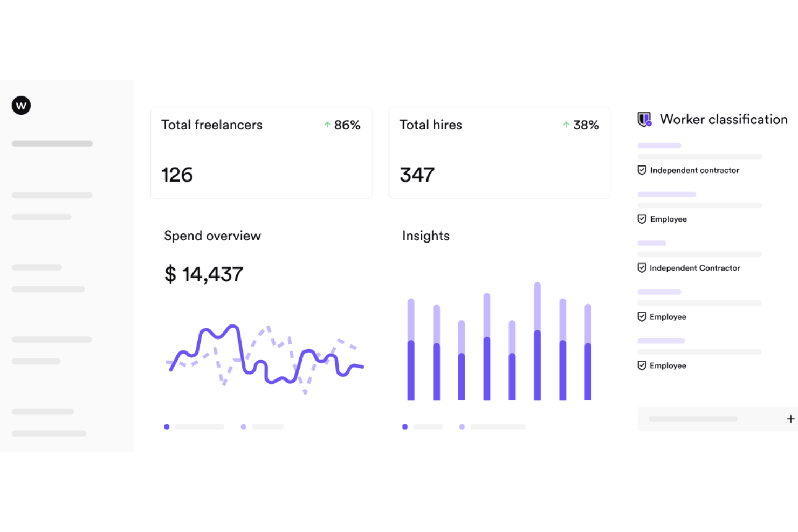Image resolution: width=798 pixels, height=532 pixels.
Task: Click the green arrow beside 38%
Action: click(x=566, y=125)
